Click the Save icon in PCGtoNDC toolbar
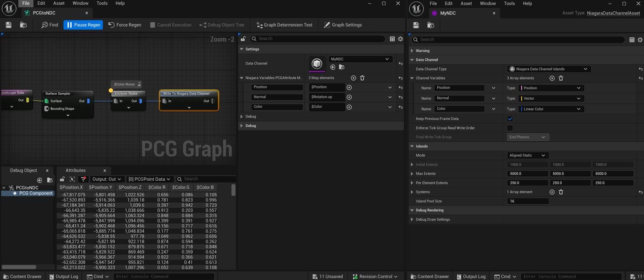 pyautogui.click(x=8, y=25)
